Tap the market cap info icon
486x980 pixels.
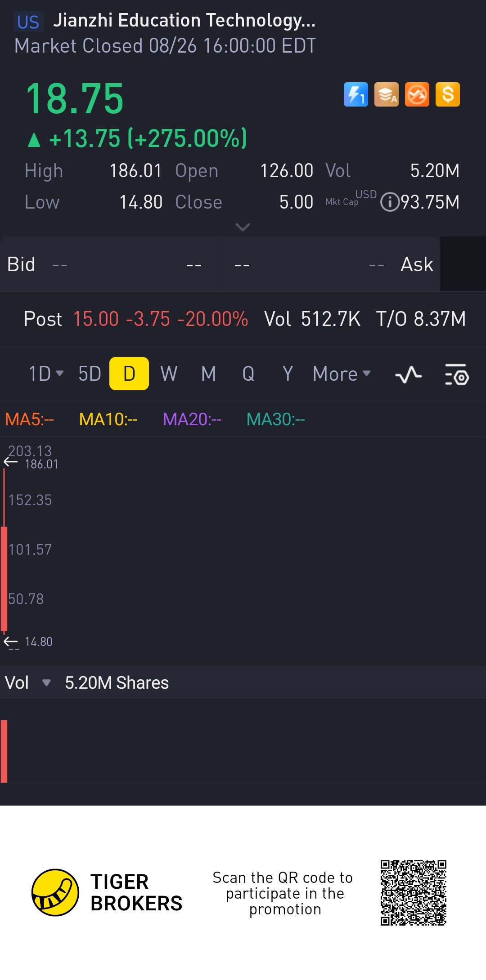[x=390, y=202]
